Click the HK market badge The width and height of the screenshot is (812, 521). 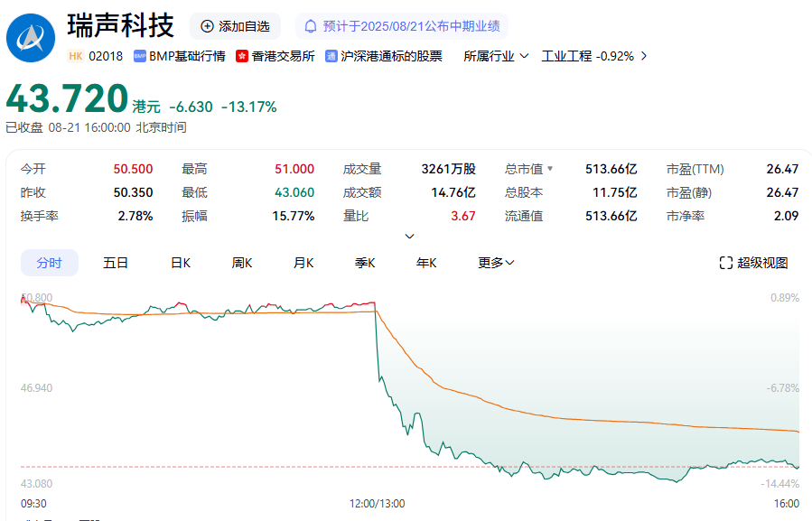[x=76, y=56]
